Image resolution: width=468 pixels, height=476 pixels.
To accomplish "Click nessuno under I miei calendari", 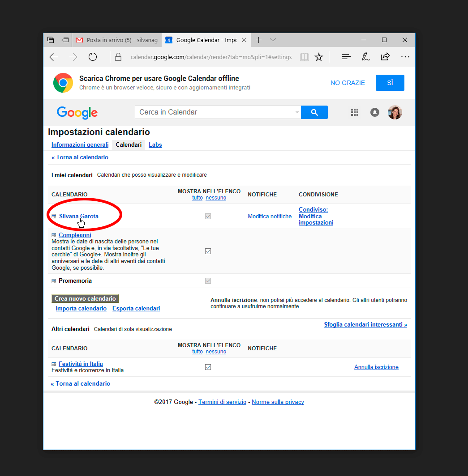I will pyautogui.click(x=216, y=198).
